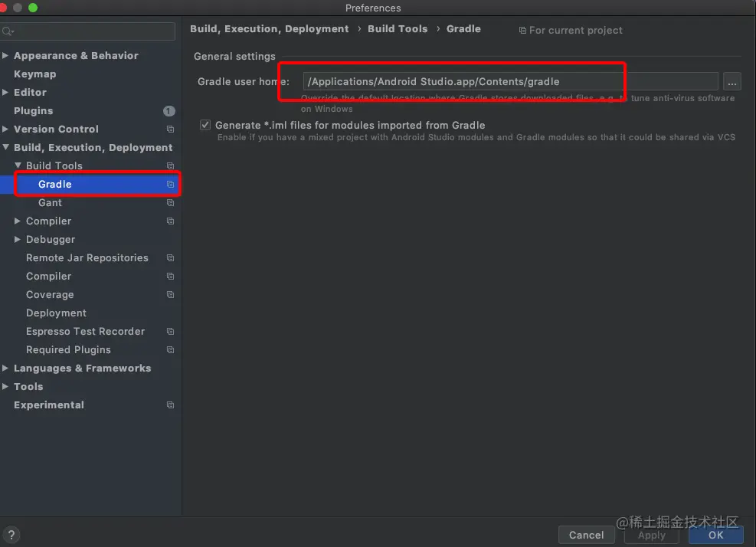Toggle Generate *.iml files for modules checkbox
This screenshot has height=547, width=756.
pyautogui.click(x=205, y=125)
